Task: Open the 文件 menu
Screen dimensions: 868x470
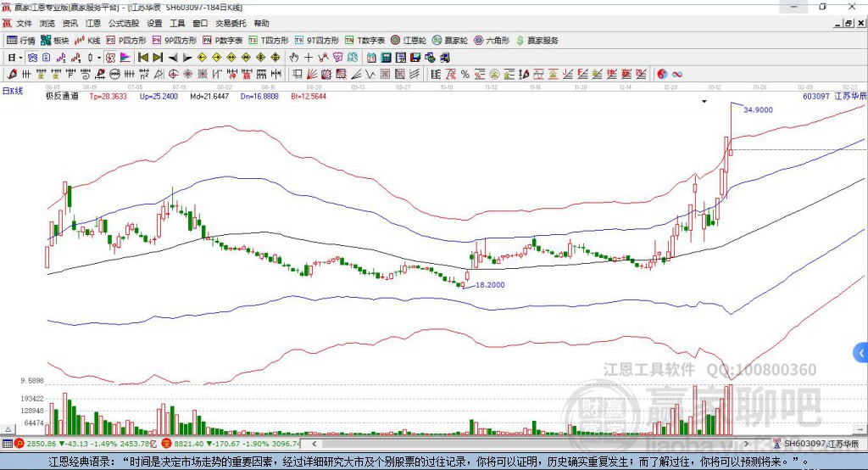Action: 24,23
